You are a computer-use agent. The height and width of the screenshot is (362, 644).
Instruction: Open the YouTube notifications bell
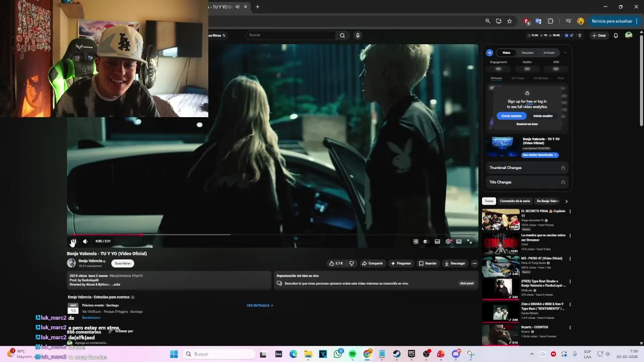(x=615, y=35)
